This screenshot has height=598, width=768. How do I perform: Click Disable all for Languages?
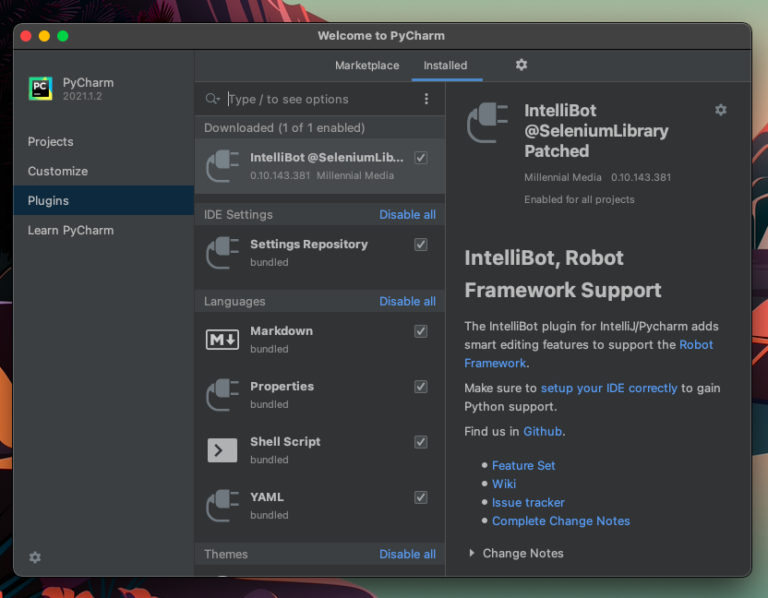coord(407,301)
